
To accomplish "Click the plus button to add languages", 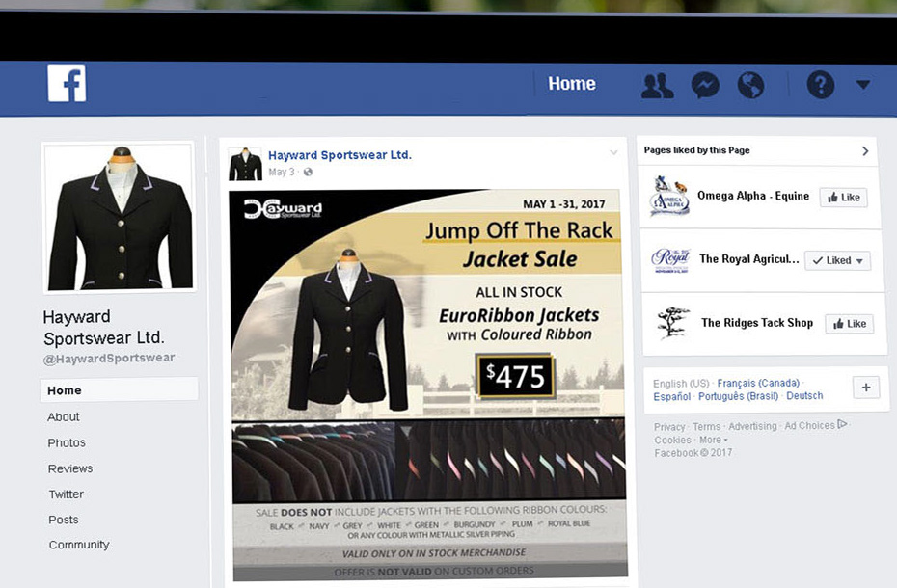I will 866,388.
